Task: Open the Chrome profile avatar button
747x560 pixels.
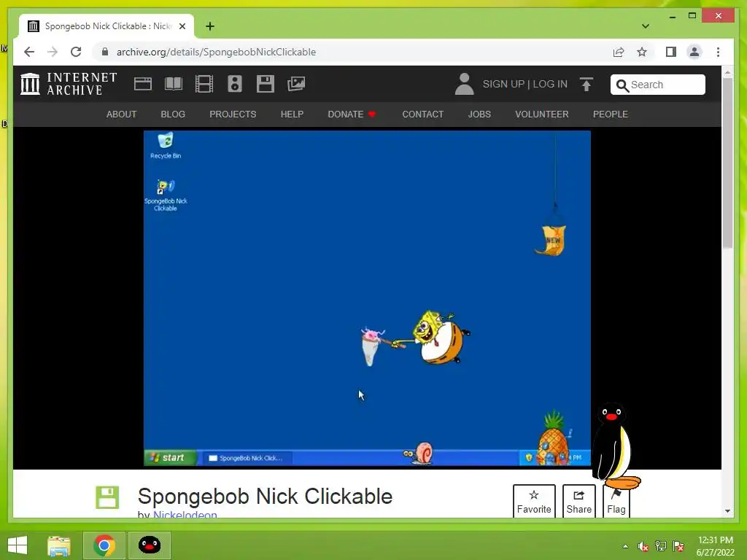Action: pos(694,52)
